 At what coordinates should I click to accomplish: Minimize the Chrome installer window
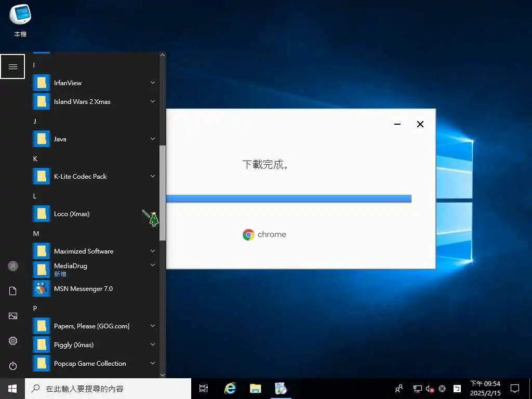pyautogui.click(x=397, y=124)
